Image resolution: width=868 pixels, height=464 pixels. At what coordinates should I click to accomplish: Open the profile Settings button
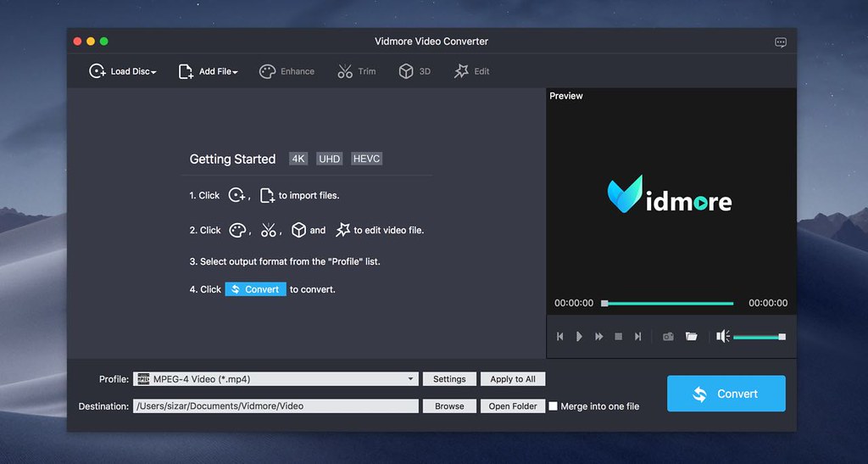[x=449, y=379]
